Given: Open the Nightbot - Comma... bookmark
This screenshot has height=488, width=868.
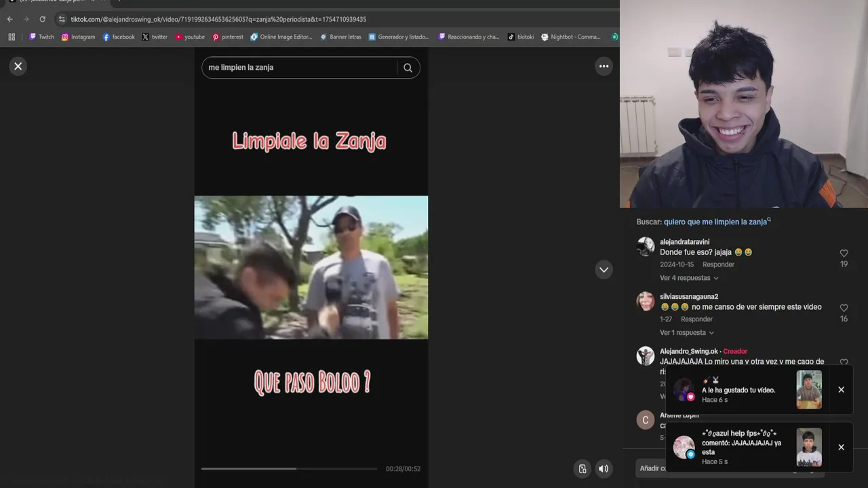Looking at the screenshot, I should (x=571, y=37).
